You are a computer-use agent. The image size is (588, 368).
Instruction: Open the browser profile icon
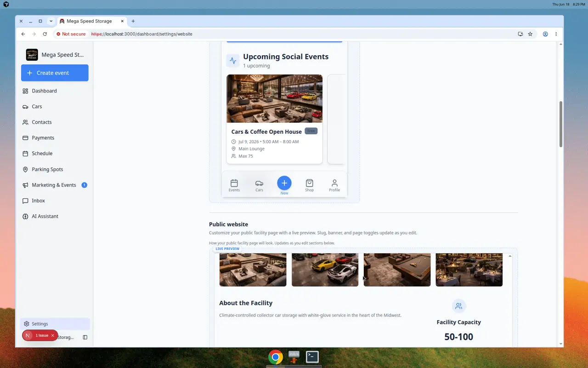point(545,34)
